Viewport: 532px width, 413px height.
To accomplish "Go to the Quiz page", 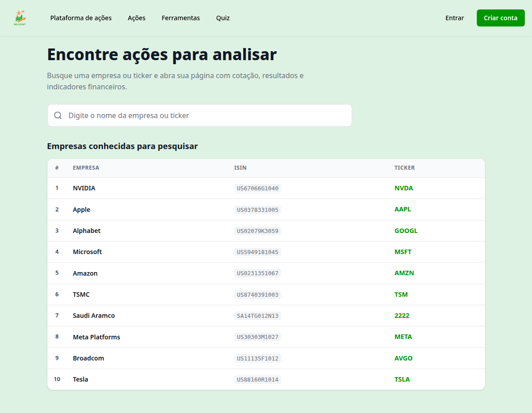I will click(223, 18).
